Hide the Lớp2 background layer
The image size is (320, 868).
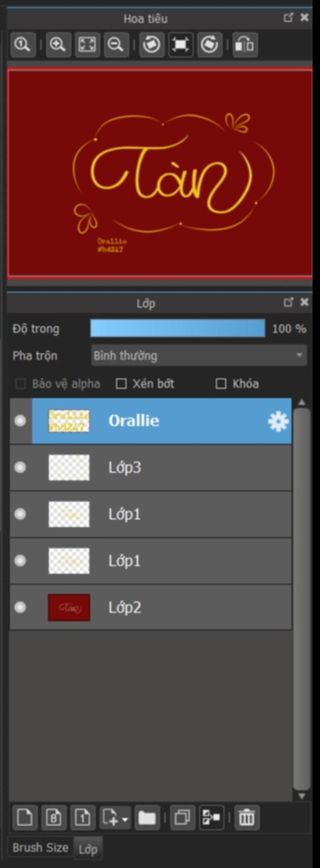(x=20, y=607)
